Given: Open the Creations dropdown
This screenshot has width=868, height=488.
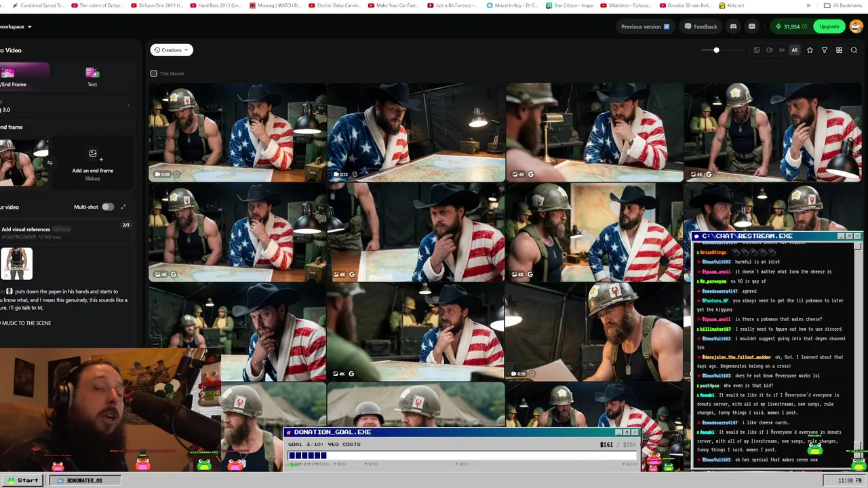Looking at the screenshot, I should pyautogui.click(x=172, y=50).
